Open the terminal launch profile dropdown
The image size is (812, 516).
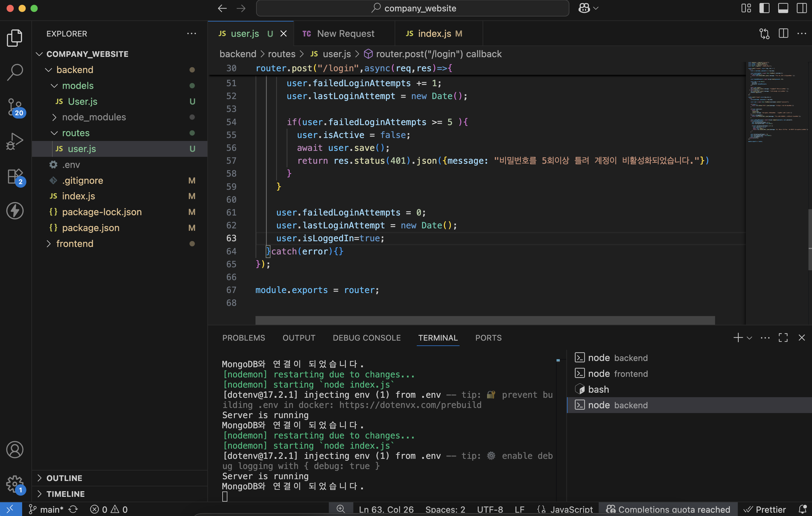point(749,338)
